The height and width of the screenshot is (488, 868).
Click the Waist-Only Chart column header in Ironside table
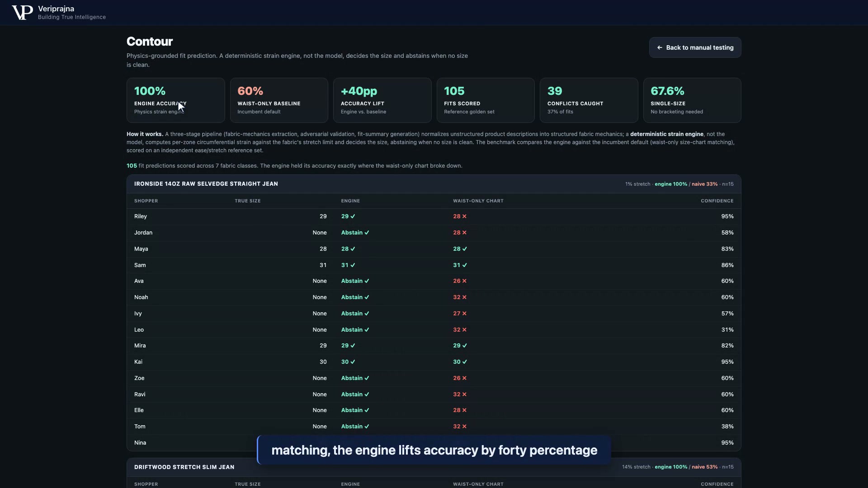pos(478,201)
